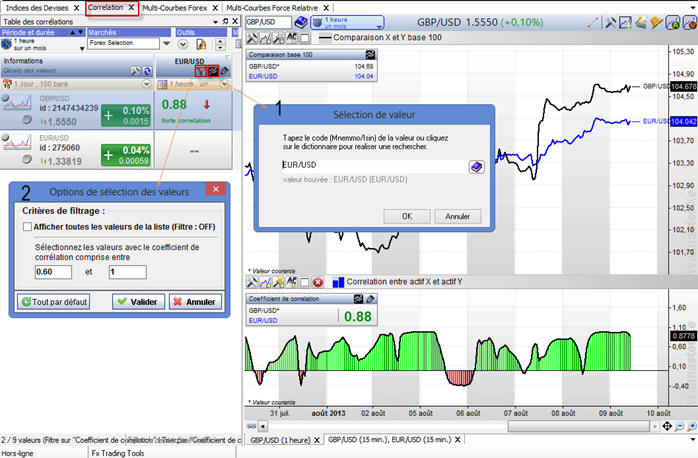This screenshot has height=458, width=698.
Task: Open filter funnel icon under EUR/USD column header
Action: [201, 71]
